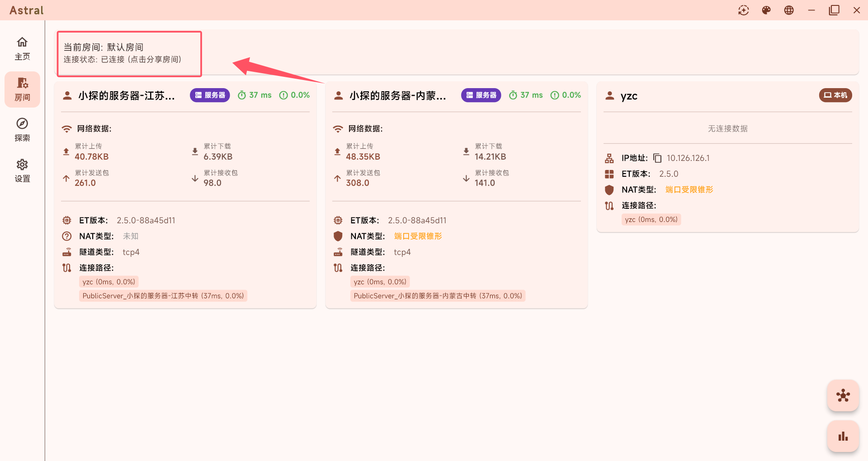Click the 本机 badge on the yzc card
This screenshot has height=461, width=868.
835,95
